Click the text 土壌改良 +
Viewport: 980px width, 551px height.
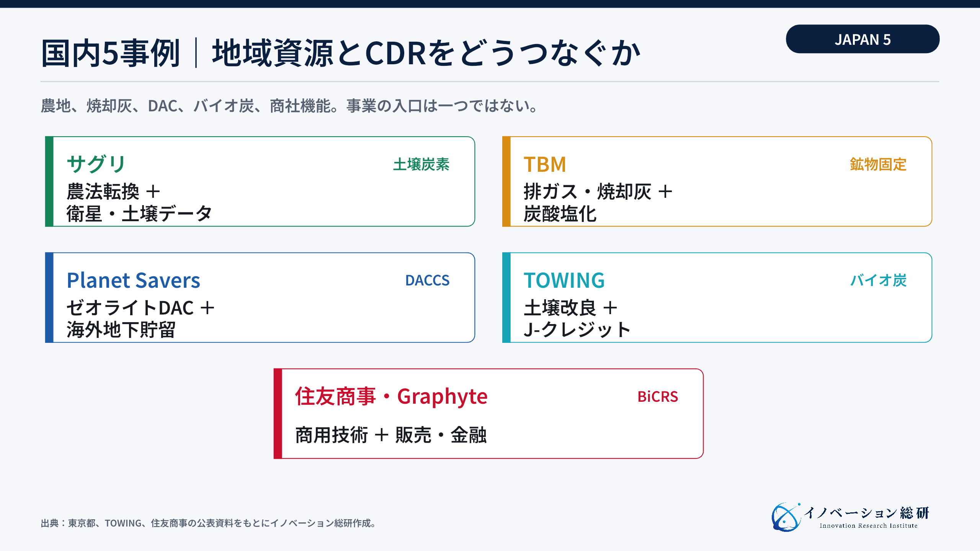(x=571, y=308)
